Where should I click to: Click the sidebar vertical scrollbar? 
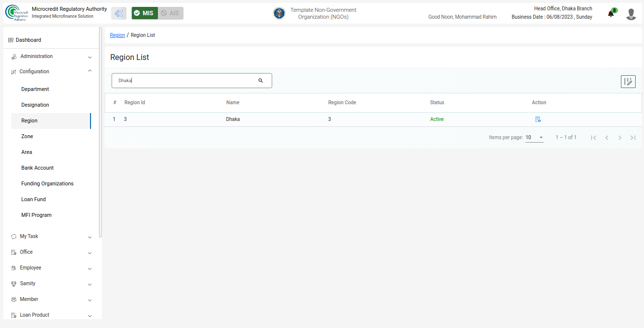click(100, 133)
